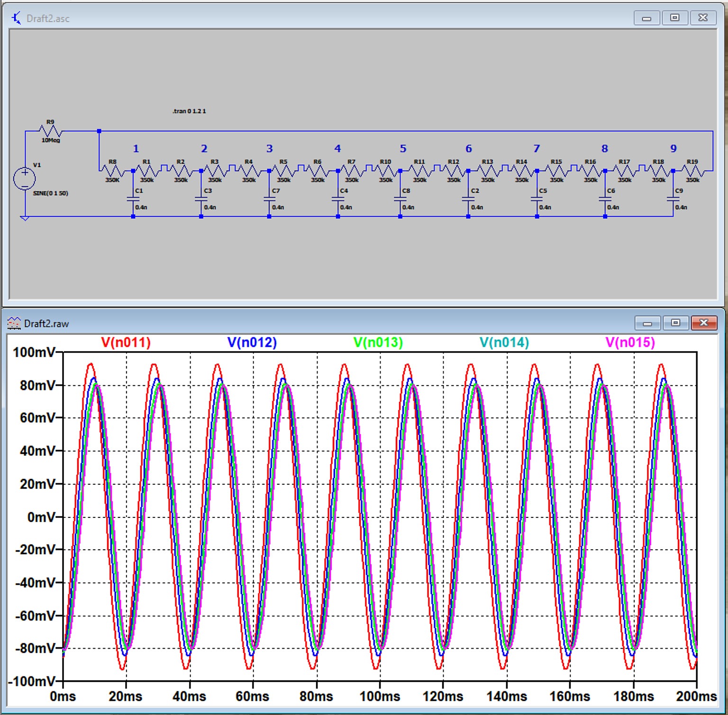
Task: Select capacitor C9 symbol
Action: pos(673,199)
